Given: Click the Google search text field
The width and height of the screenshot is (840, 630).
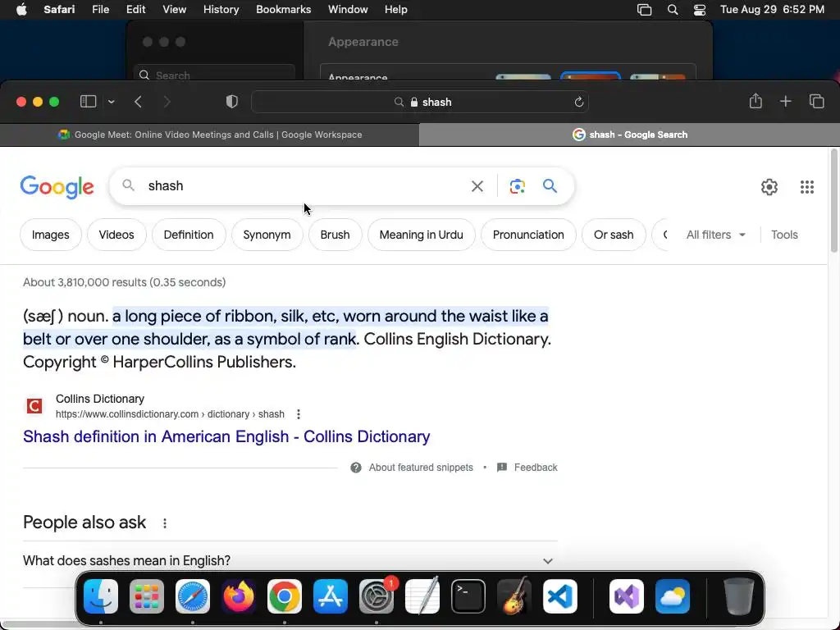Looking at the screenshot, I should point(300,186).
